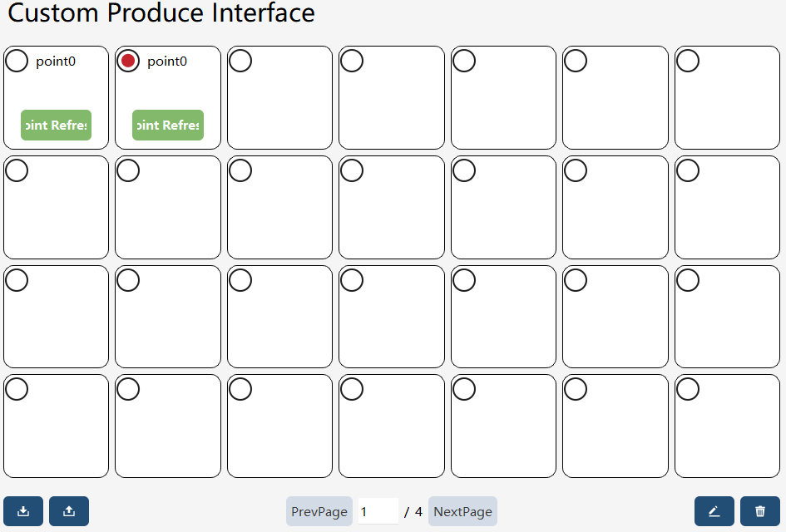Select radio button in bottom-right corner card
This screenshot has width=786, height=532.
click(x=688, y=389)
